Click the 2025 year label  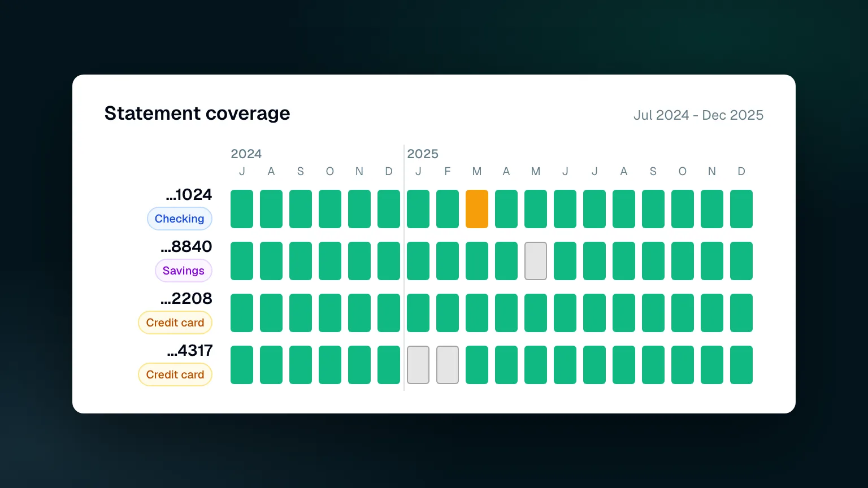click(x=423, y=154)
